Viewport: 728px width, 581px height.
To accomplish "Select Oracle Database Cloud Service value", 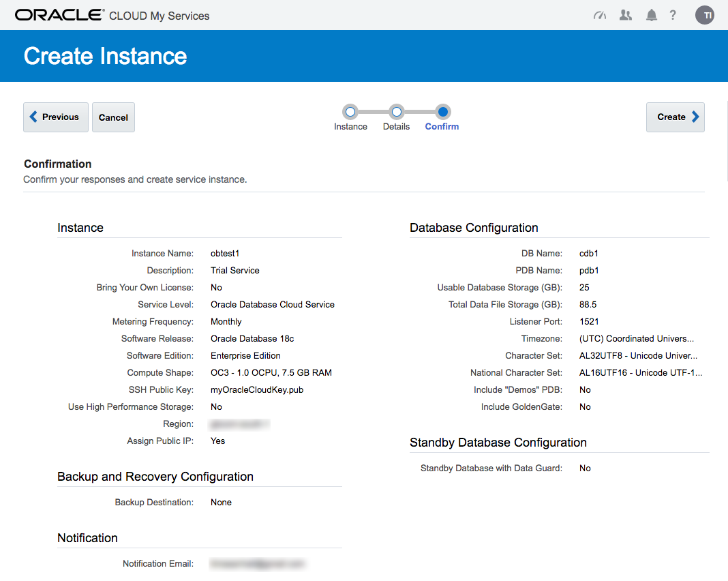I will [x=273, y=305].
